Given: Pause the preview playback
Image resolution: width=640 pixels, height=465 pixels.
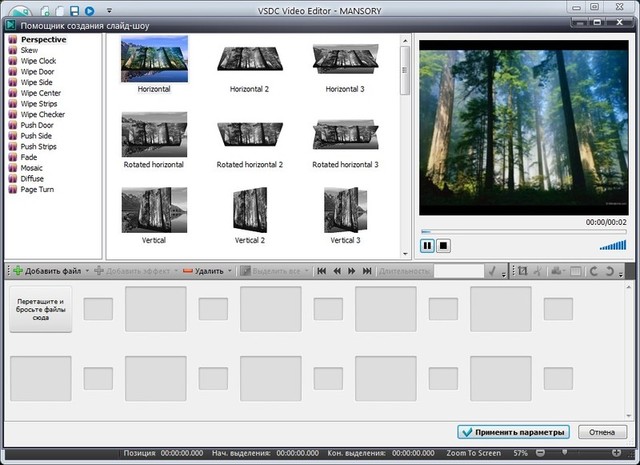Looking at the screenshot, I should (427, 245).
